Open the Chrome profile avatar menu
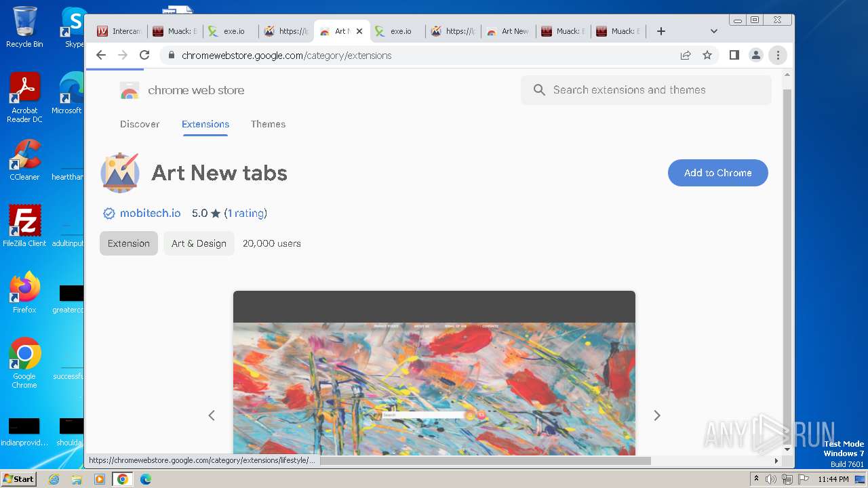This screenshot has width=868, height=488. 756,55
